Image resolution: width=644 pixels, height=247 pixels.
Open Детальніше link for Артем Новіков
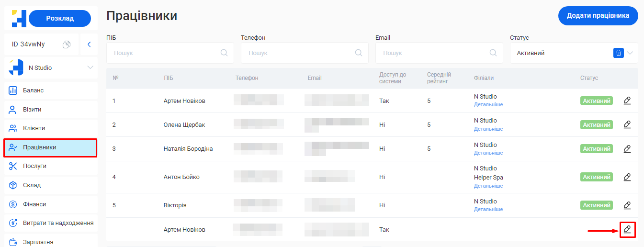click(488, 104)
